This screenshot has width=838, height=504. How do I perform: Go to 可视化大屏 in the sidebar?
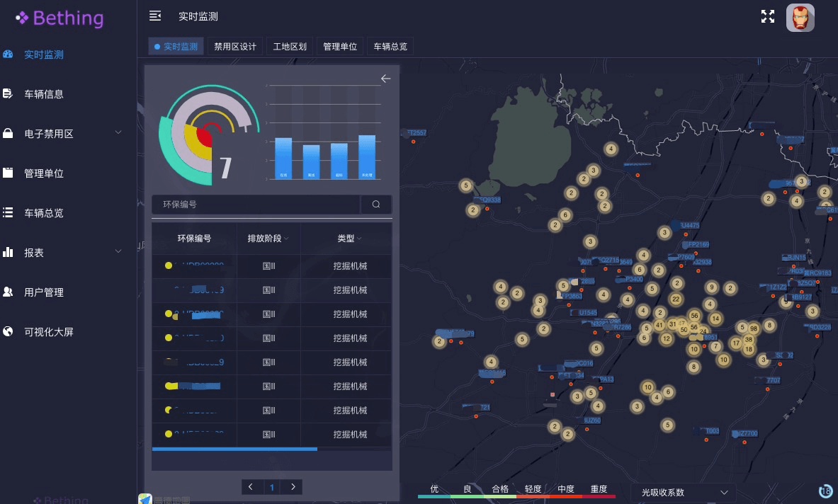click(49, 332)
